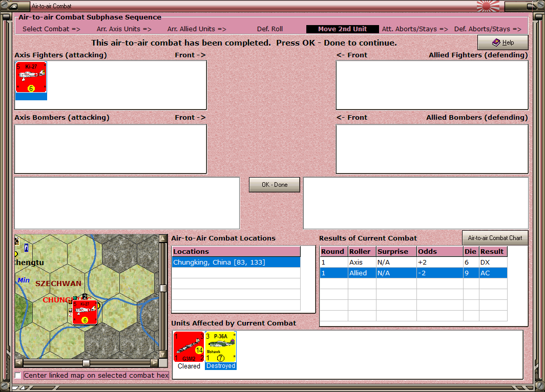Click the Att. Aborts/Stays subphase step
Screen dimensions: 545x392
[415, 29]
